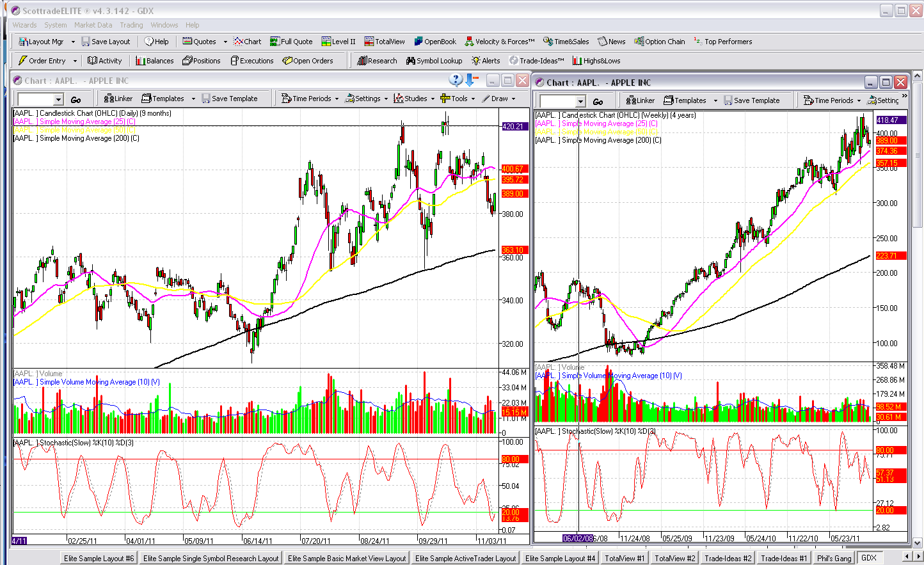Open the Layout Mgr toolbar button
This screenshot has height=565, width=924.
click(x=42, y=42)
